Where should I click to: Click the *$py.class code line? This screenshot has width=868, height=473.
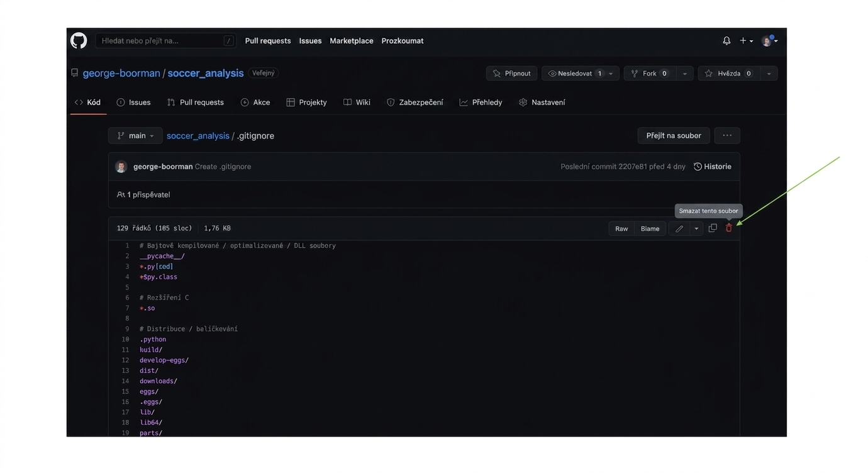tap(159, 277)
